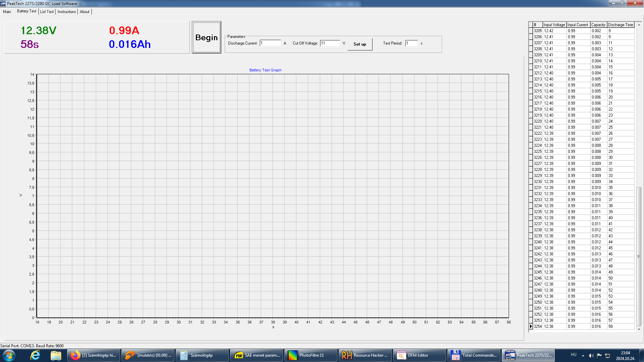Click the Begin button
Screen dimensions: 644x362
(x=206, y=38)
